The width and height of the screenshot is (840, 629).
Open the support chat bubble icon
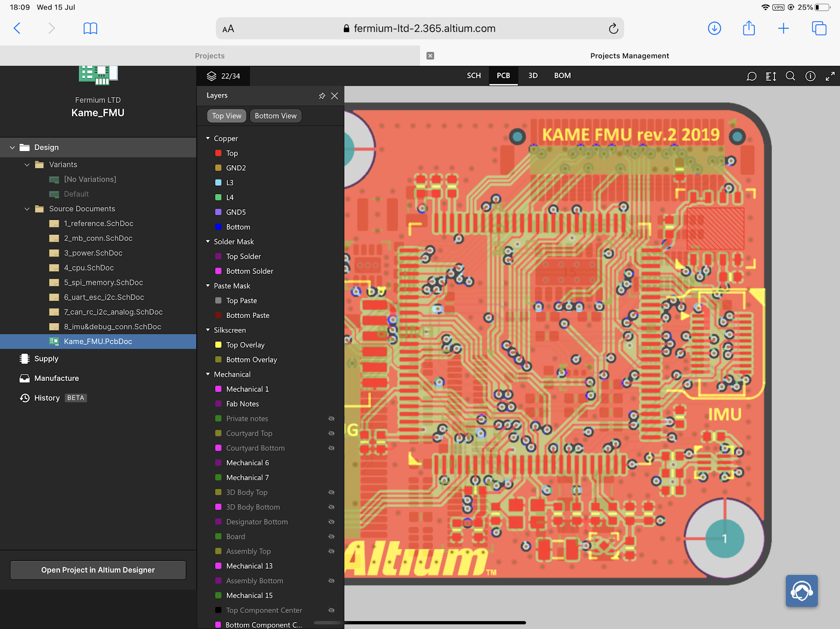[801, 591]
